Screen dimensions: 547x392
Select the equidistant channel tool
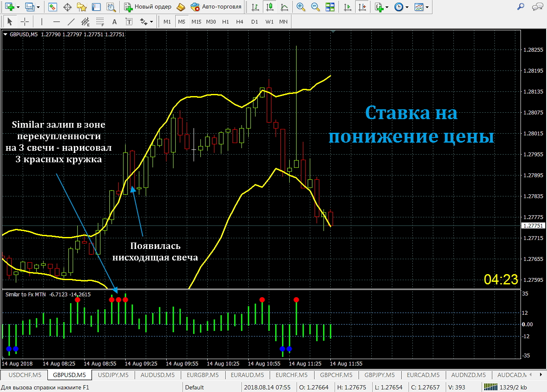(85, 21)
